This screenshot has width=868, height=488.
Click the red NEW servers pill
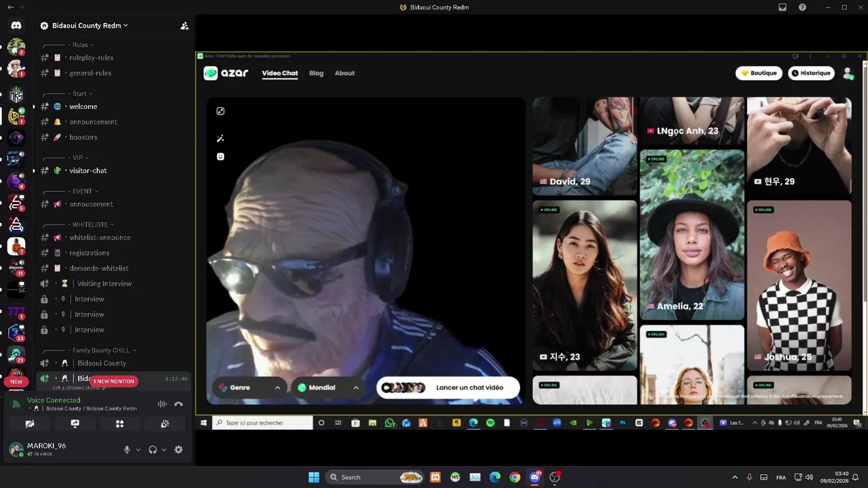16,382
